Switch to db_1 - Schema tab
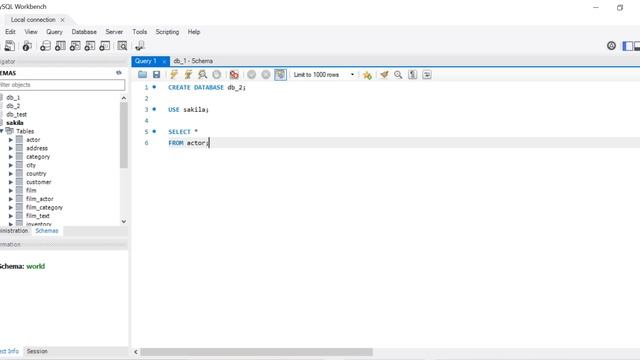 click(193, 61)
